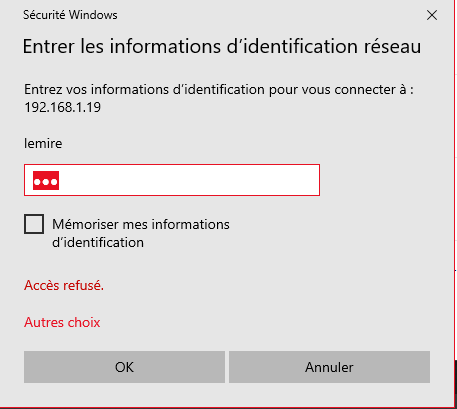Open the Autres choix link
This screenshot has width=457, height=409.
[62, 322]
